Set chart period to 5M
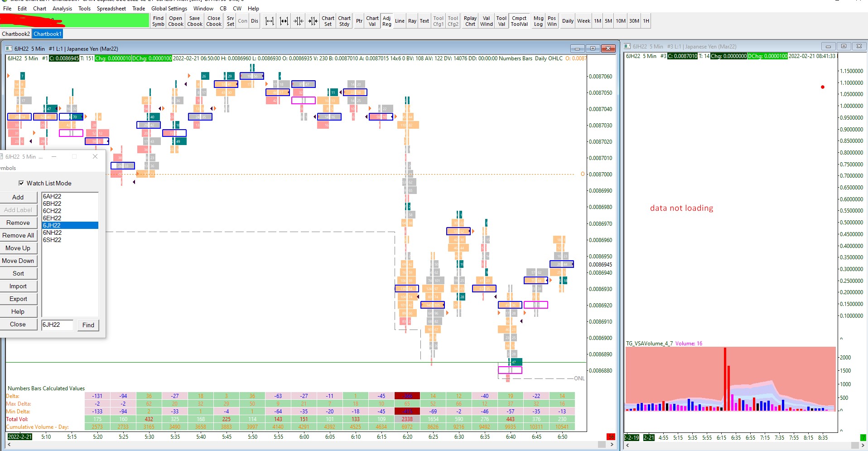The height and width of the screenshot is (451, 868). pyautogui.click(x=608, y=21)
